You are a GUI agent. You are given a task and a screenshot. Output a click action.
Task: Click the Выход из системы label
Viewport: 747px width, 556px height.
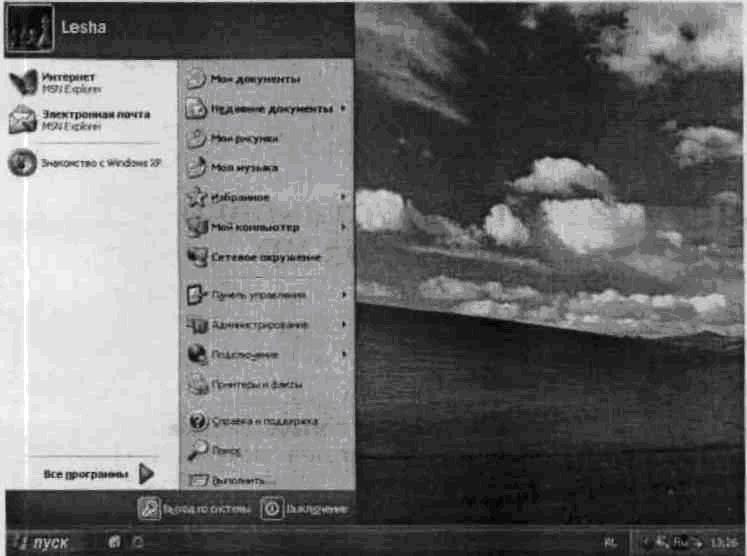coord(206,509)
